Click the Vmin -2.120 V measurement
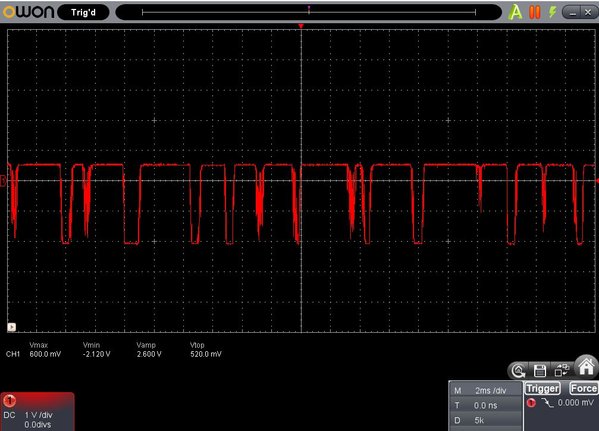 point(97,350)
